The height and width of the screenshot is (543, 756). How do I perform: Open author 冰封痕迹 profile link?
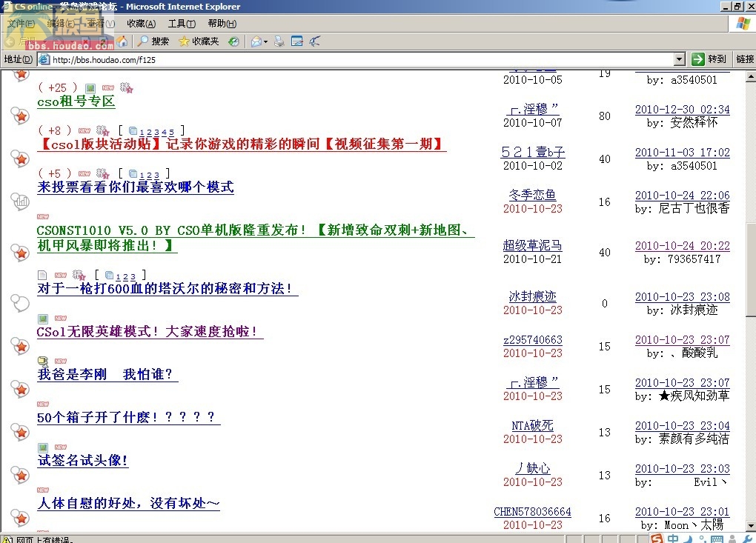click(x=532, y=296)
